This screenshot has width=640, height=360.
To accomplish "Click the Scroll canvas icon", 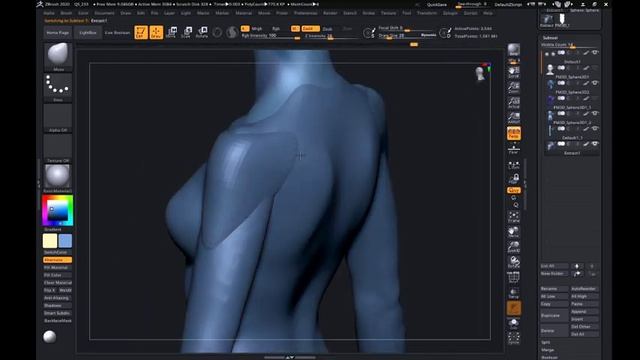I will pyautogui.click(x=514, y=72).
